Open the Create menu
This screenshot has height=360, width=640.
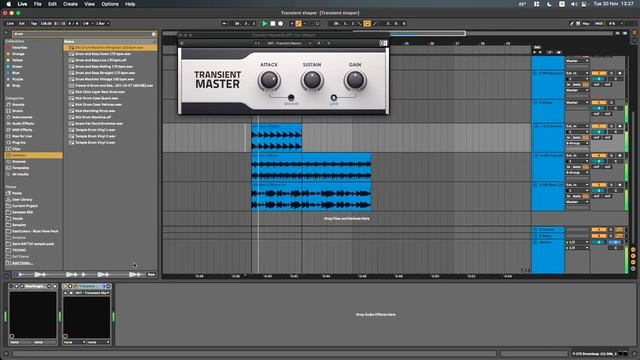pyautogui.click(x=70, y=4)
